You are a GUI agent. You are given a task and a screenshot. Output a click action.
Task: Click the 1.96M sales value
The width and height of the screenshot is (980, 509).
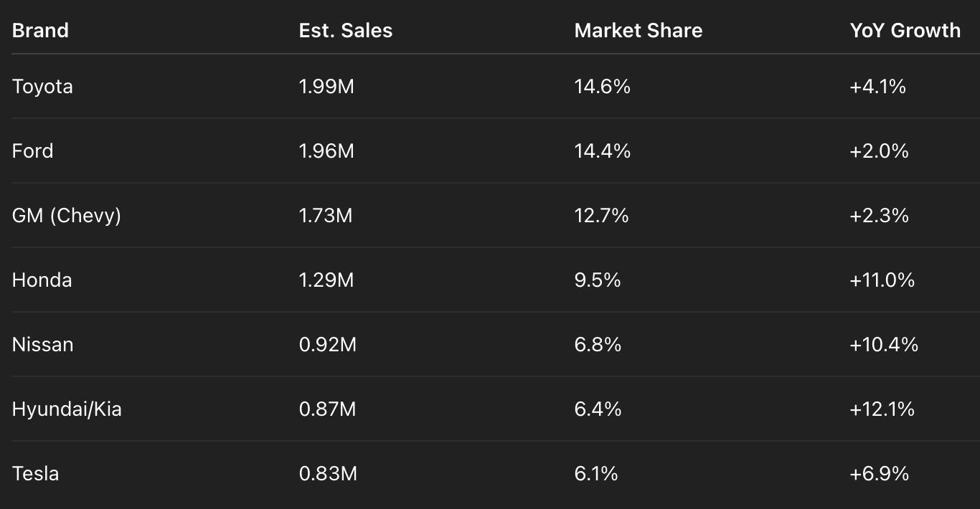click(x=326, y=151)
